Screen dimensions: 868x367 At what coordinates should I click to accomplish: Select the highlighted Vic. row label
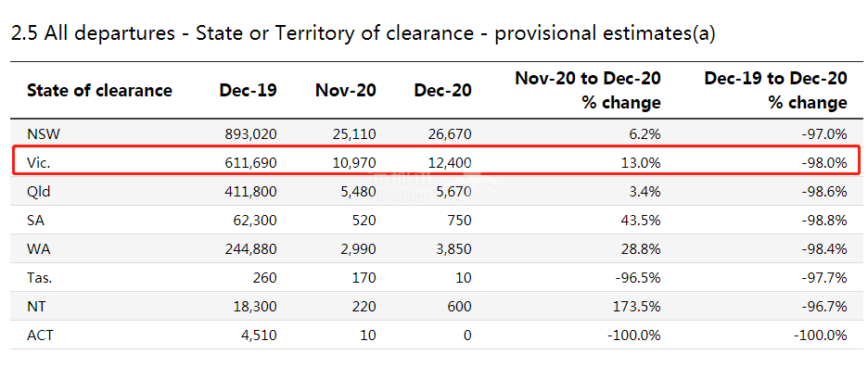coord(38,162)
